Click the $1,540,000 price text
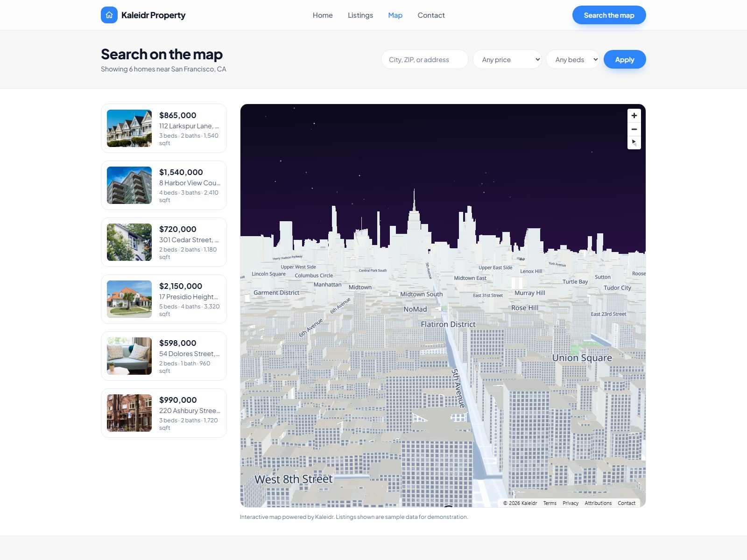 coord(181,172)
